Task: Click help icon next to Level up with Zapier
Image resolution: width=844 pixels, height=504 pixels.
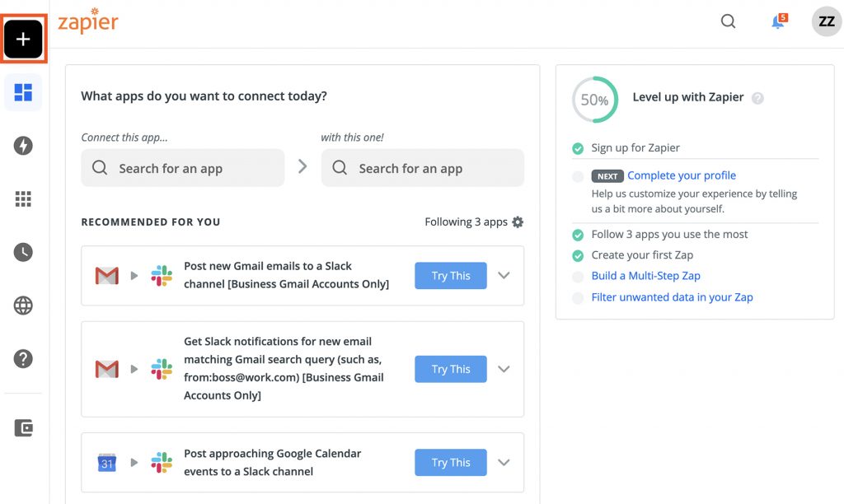Action: pos(758,99)
